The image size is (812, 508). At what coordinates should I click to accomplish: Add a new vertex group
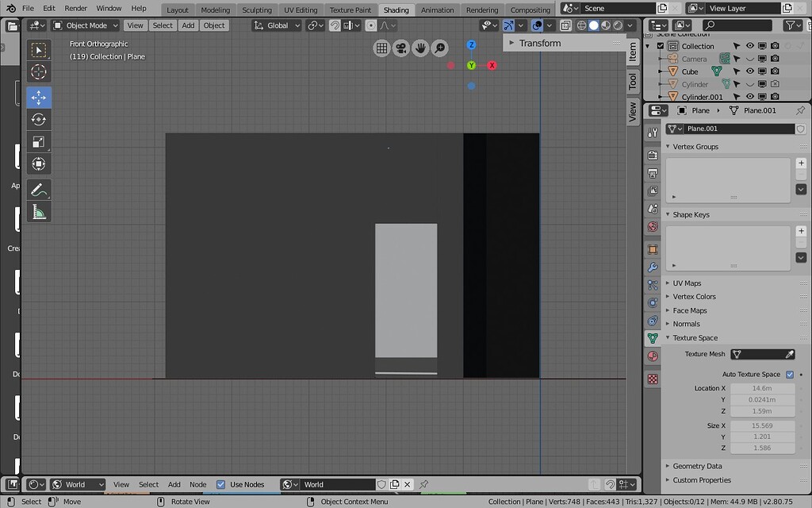click(801, 164)
